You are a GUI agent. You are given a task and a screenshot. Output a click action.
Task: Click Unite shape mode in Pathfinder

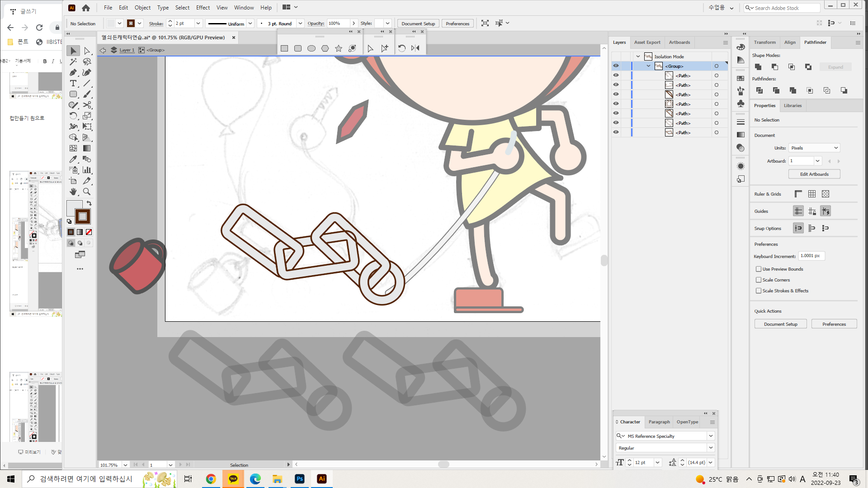(x=758, y=67)
